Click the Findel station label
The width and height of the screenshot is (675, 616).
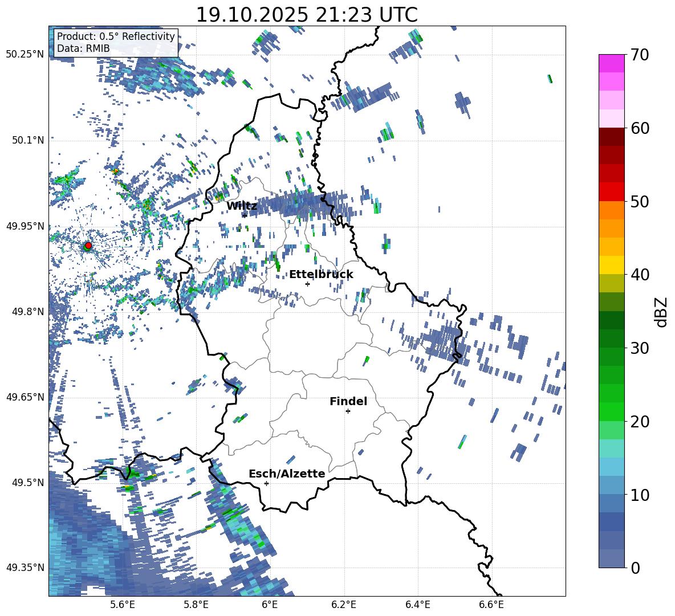tap(348, 401)
